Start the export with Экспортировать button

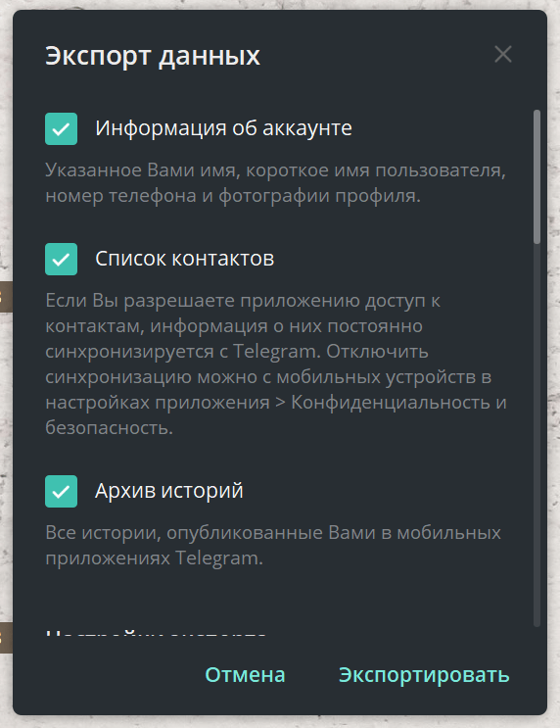coord(424,675)
